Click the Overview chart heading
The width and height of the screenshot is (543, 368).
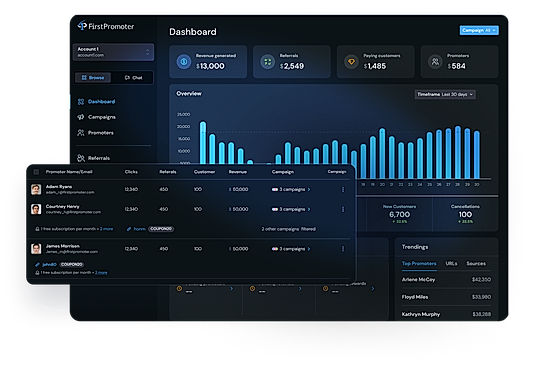click(x=189, y=93)
